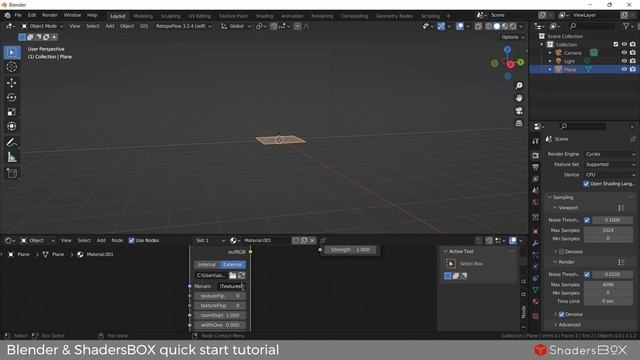Open the Material properties tab icon
This screenshot has width=640, height=360.
pos(536,302)
